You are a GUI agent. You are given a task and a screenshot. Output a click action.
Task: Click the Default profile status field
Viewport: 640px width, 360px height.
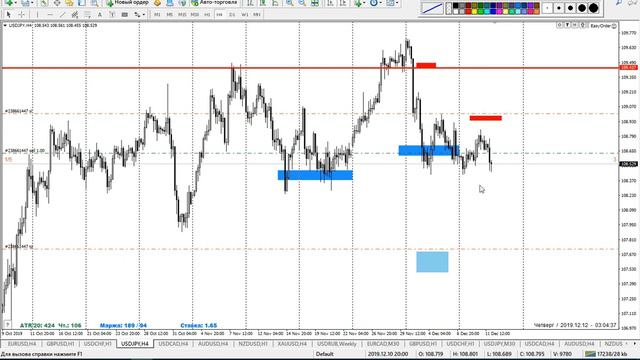tap(324, 354)
